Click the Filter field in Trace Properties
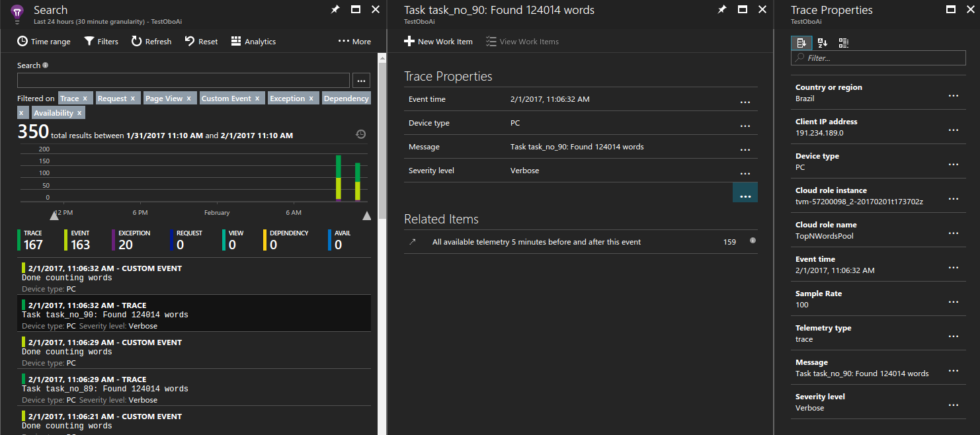This screenshot has width=980, height=435. pyautogui.click(x=878, y=58)
